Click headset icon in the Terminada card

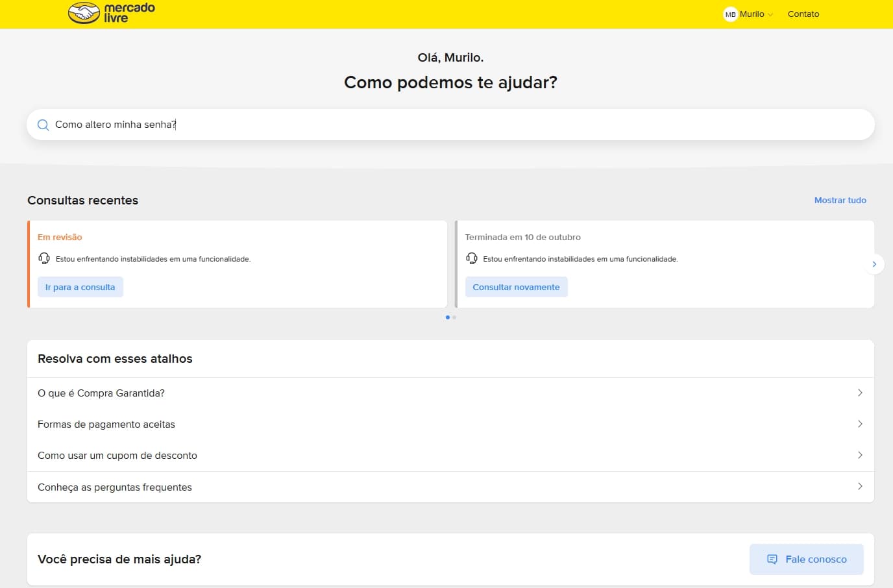[472, 258]
